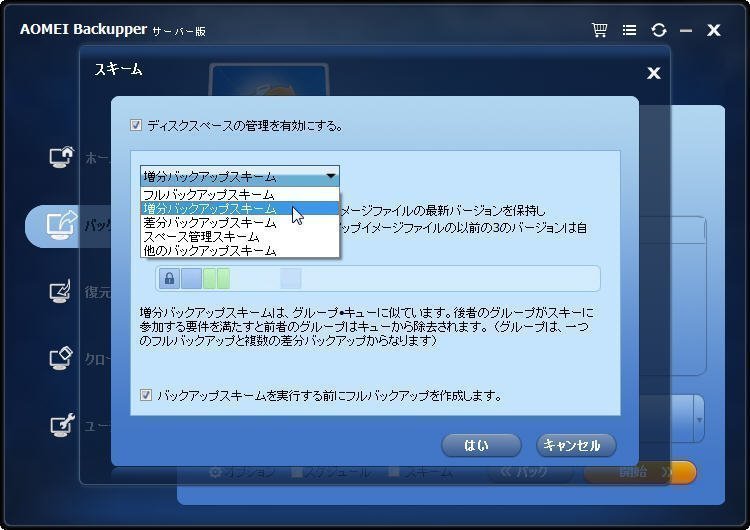750x530 pixels.
Task: Click the dimmed バック button behind dialog
Action: click(529, 473)
